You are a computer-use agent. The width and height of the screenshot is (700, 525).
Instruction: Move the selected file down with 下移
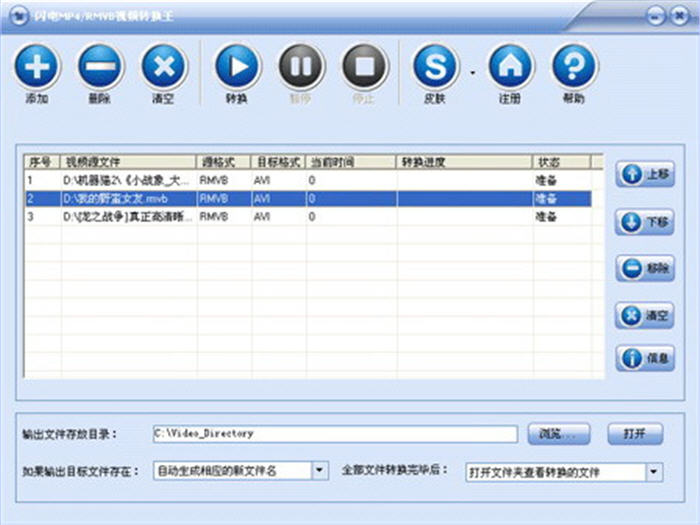pyautogui.click(x=645, y=221)
